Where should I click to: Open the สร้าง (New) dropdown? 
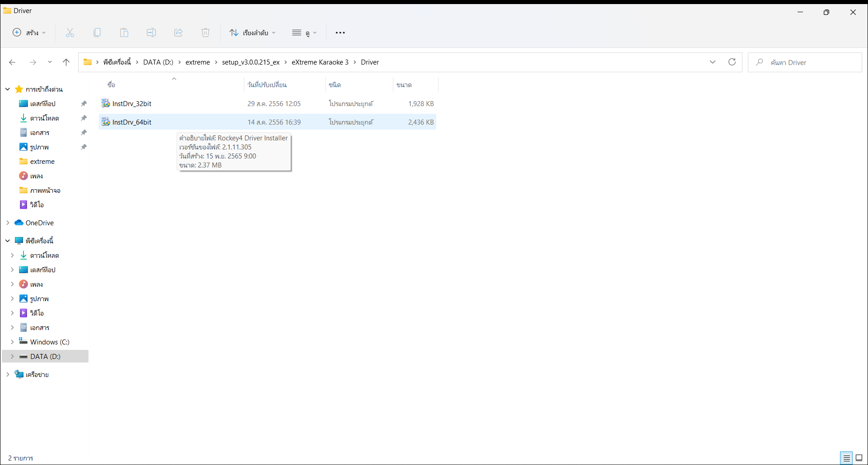29,33
